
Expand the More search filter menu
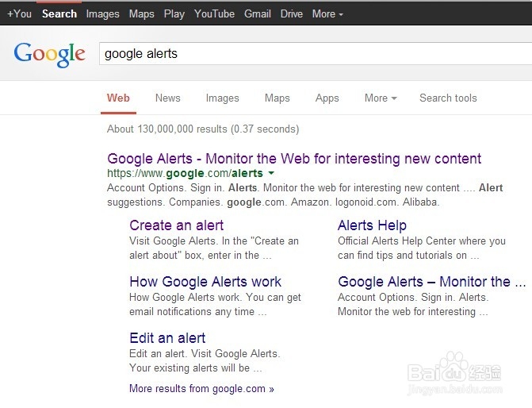tap(381, 98)
